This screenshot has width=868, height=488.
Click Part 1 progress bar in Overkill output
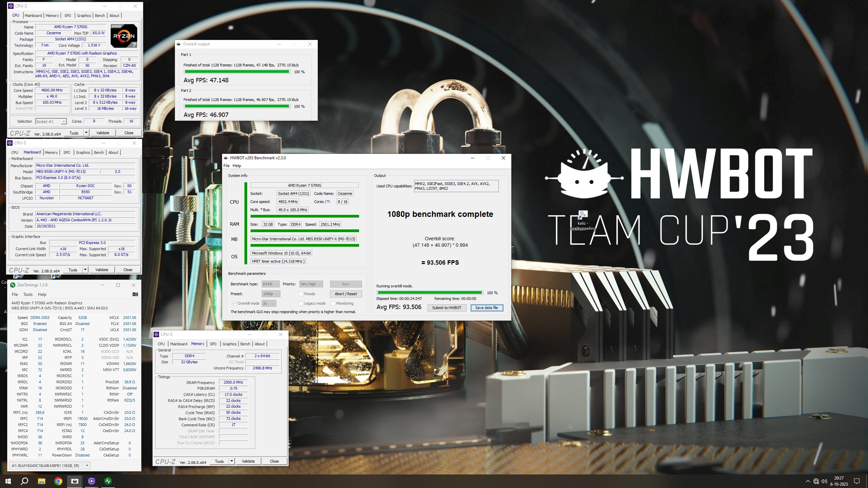click(x=237, y=72)
